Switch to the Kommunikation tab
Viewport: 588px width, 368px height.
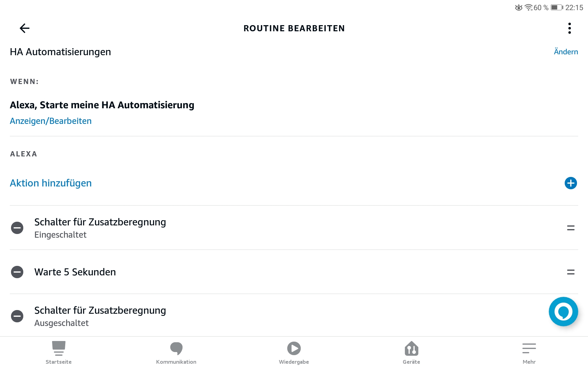[176, 353]
